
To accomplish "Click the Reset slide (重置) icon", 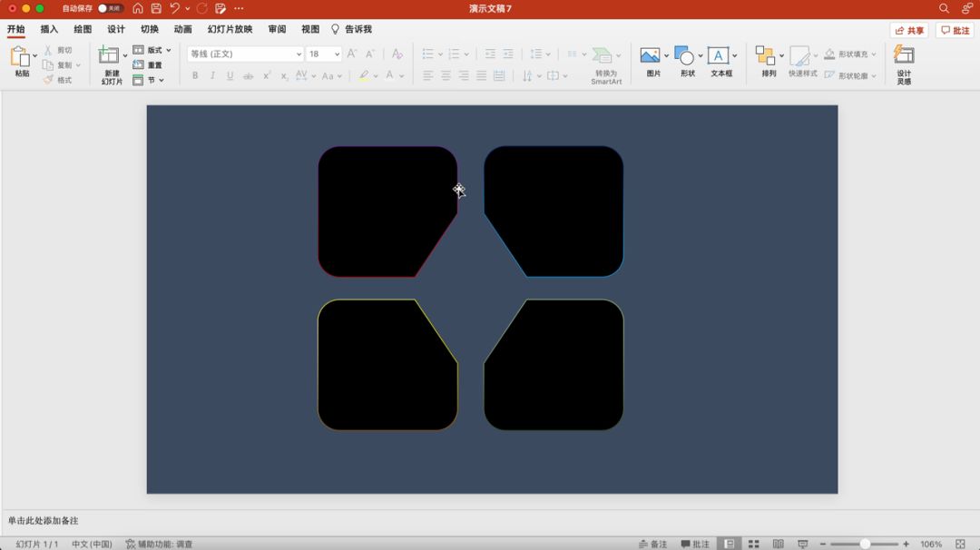I will (x=138, y=65).
